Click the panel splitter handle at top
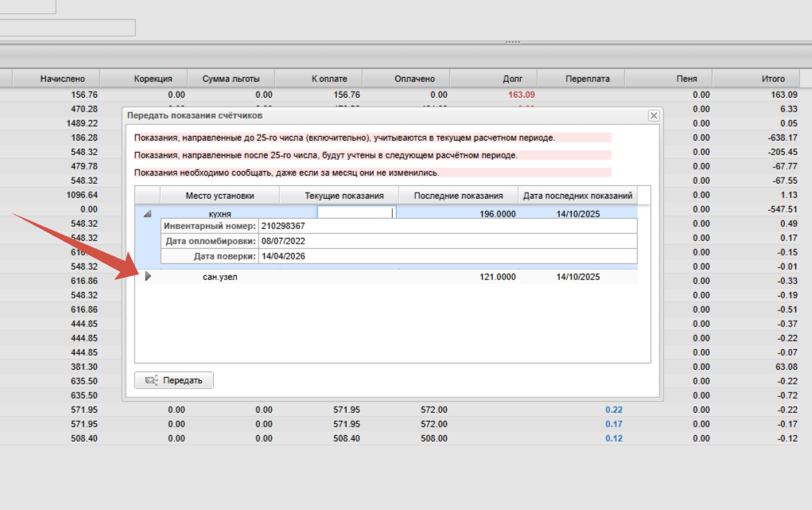The width and height of the screenshot is (812, 510). point(511,41)
